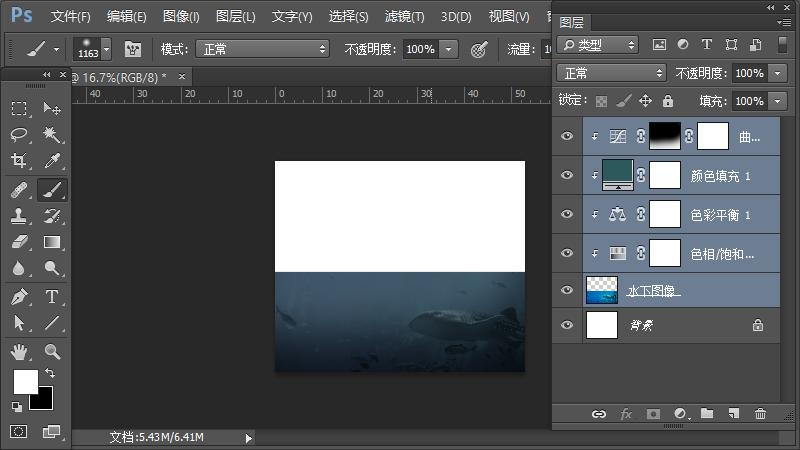Filter layers by pixel layer type
800x450 pixels.
click(x=659, y=45)
